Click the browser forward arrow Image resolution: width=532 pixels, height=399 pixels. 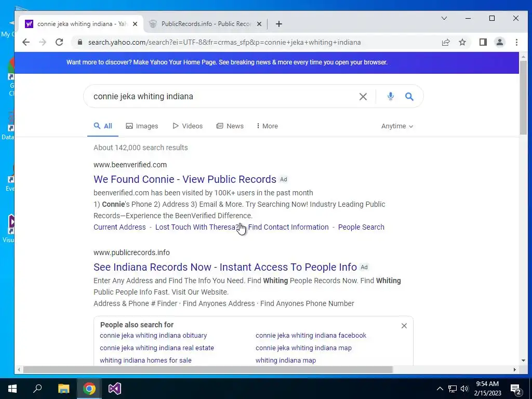tap(43, 42)
